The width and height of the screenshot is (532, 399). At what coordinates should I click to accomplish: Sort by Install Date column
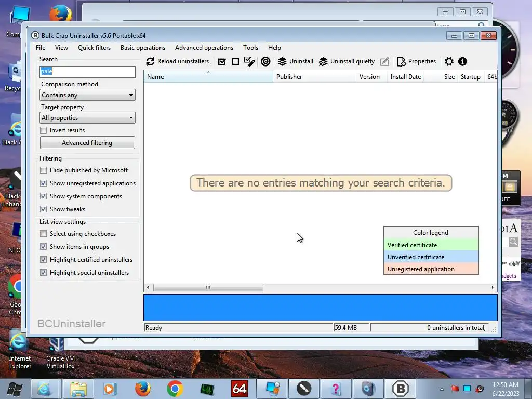pyautogui.click(x=405, y=77)
